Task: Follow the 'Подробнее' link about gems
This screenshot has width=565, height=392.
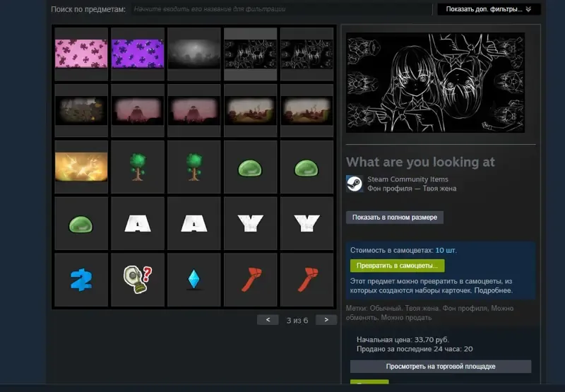Action: pyautogui.click(x=492, y=290)
